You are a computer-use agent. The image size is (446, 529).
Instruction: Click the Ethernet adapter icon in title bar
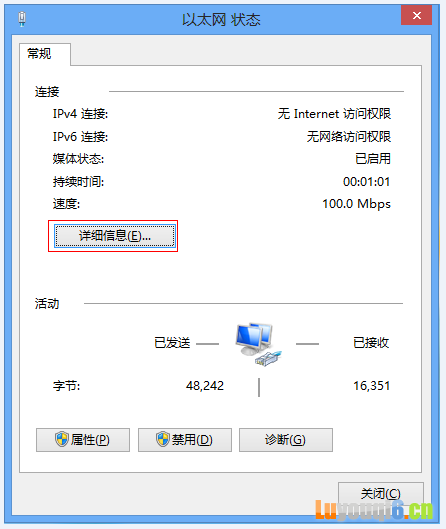(22, 19)
